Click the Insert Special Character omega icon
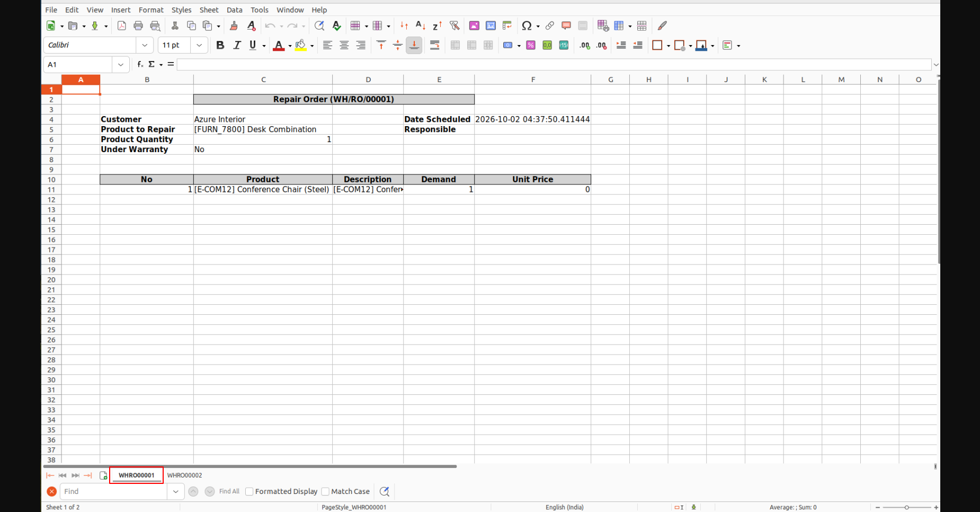The height and width of the screenshot is (512, 980). pyautogui.click(x=526, y=25)
